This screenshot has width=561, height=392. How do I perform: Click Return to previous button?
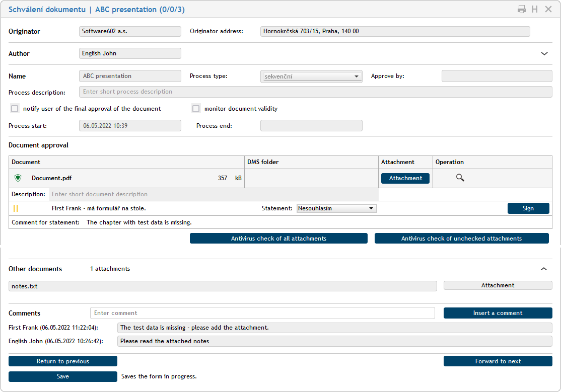pyautogui.click(x=63, y=361)
